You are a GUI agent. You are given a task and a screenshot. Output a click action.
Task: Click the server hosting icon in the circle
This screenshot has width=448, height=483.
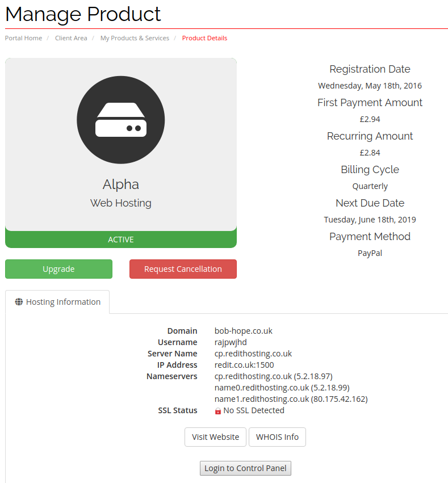(121, 120)
